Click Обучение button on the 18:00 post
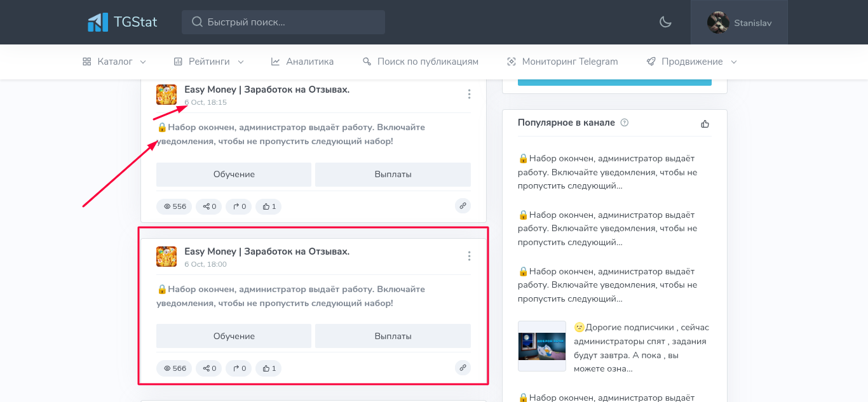This screenshot has width=868, height=402. 234,336
